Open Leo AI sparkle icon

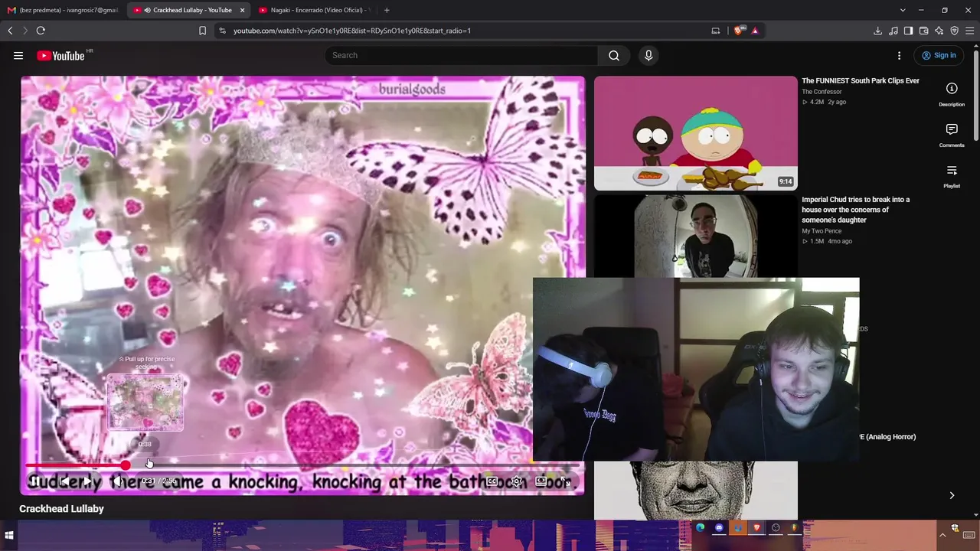(x=939, y=31)
